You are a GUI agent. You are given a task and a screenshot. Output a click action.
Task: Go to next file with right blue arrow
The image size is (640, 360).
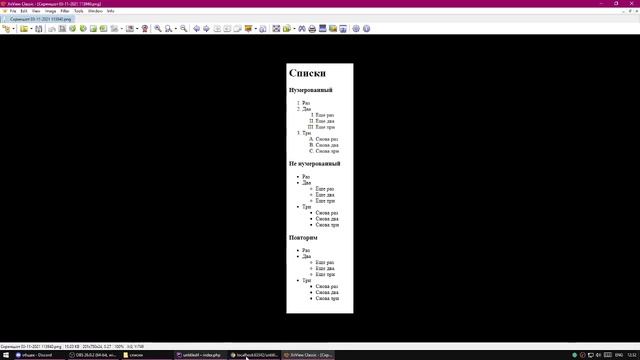[207, 29]
